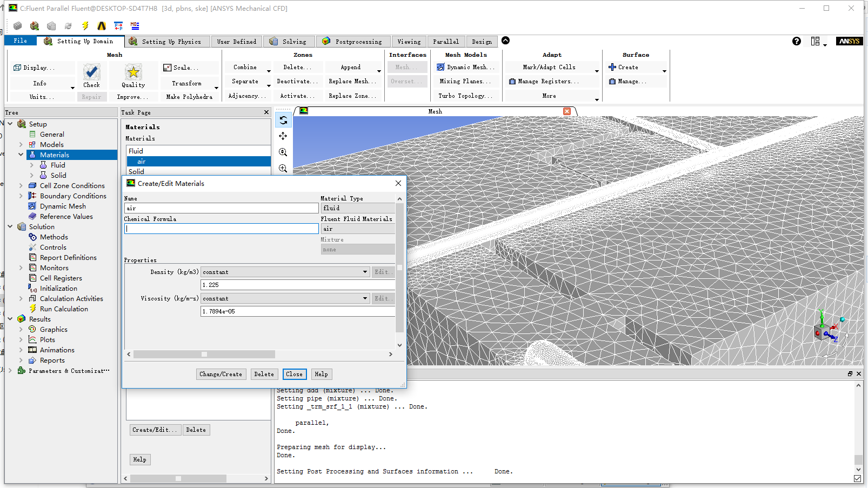868x488 pixels.
Task: Click Create/Edit... in Task Page
Action: click(x=155, y=430)
